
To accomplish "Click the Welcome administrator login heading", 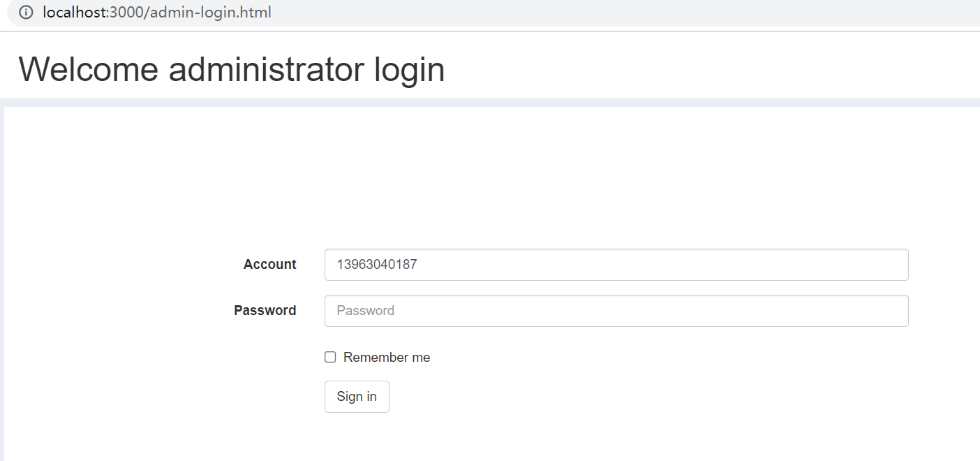I will (232, 69).
